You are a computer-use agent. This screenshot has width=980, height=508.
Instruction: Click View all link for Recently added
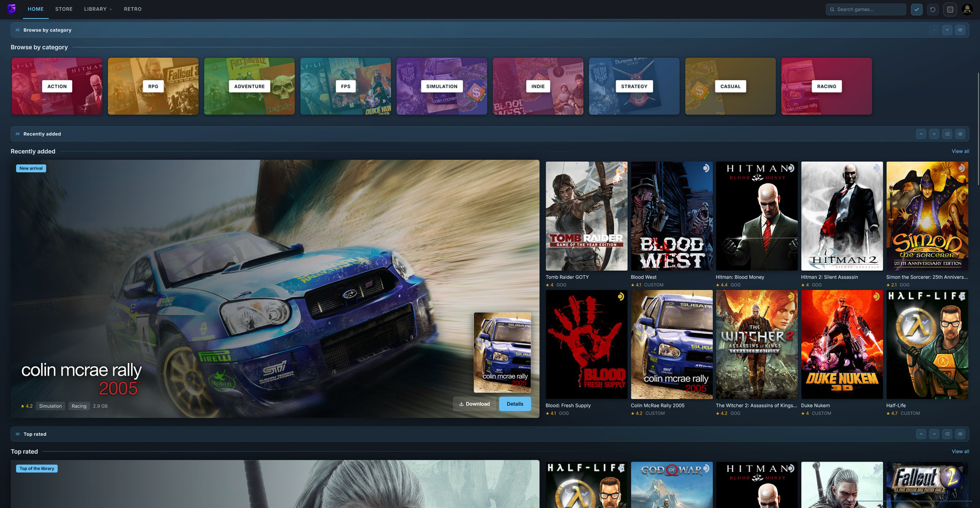(960, 151)
